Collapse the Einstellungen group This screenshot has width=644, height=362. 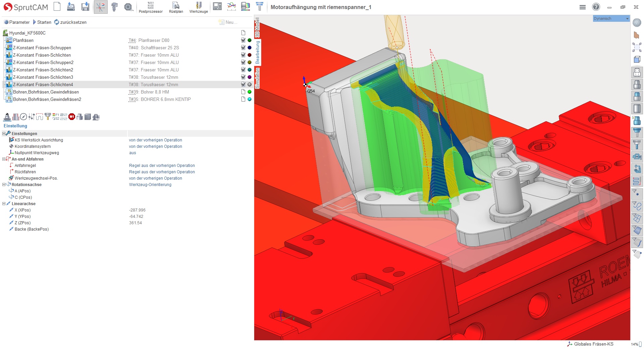tap(4, 133)
